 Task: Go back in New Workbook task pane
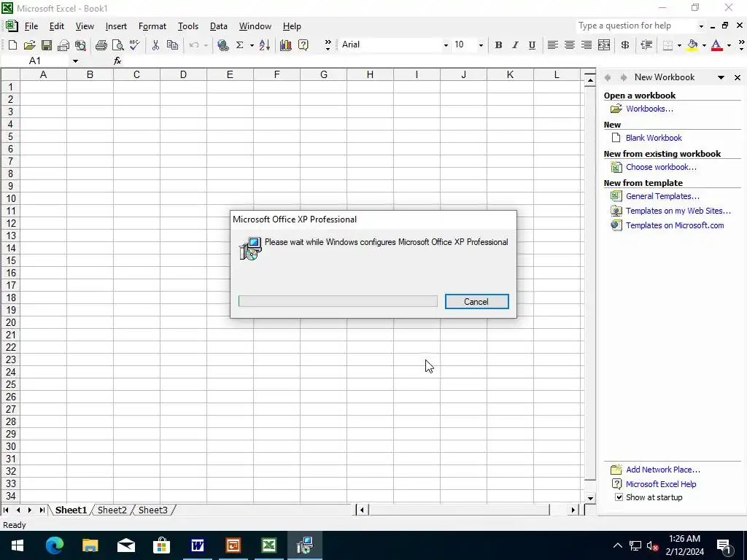pos(608,77)
